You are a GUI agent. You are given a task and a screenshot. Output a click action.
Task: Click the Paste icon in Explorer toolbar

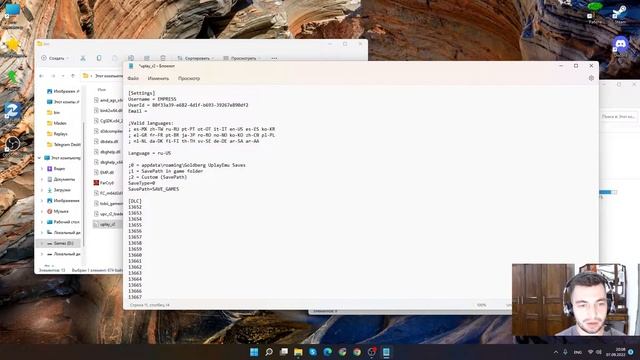tap(115, 58)
